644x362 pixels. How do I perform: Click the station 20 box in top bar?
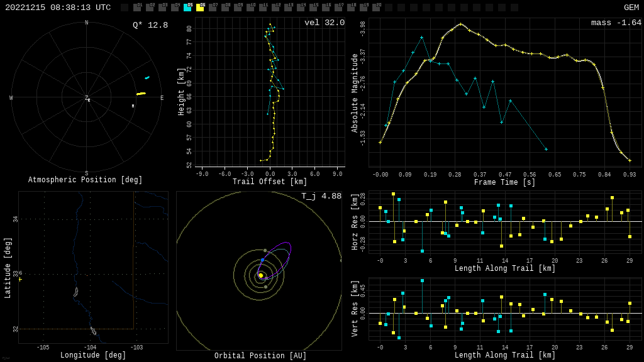376,8
